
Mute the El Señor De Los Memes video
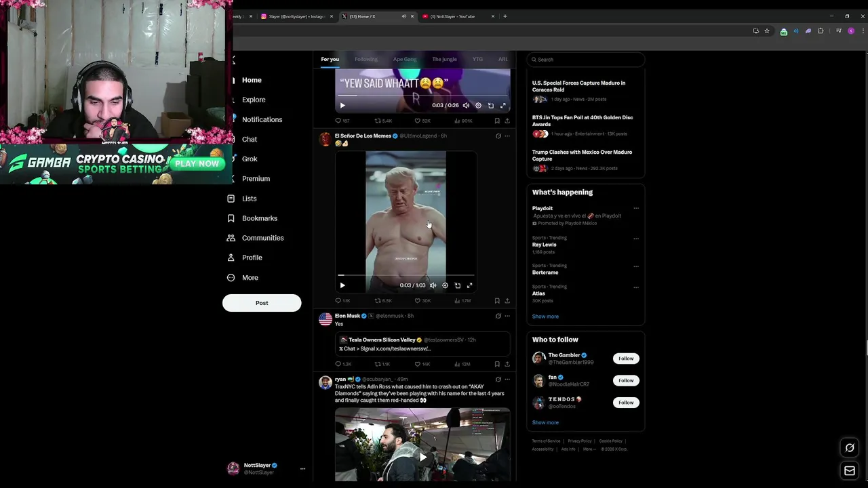point(433,285)
